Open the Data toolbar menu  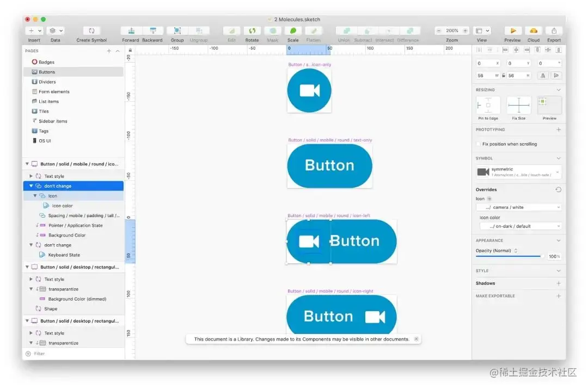(x=56, y=30)
